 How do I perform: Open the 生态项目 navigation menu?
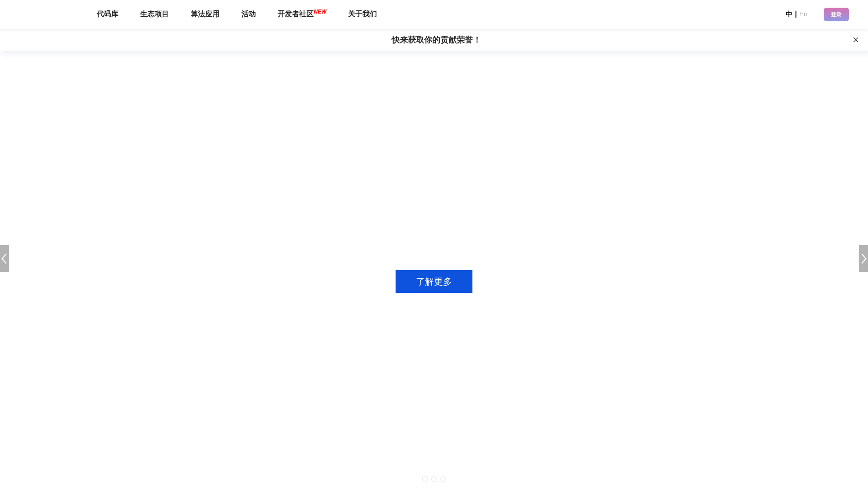click(154, 14)
